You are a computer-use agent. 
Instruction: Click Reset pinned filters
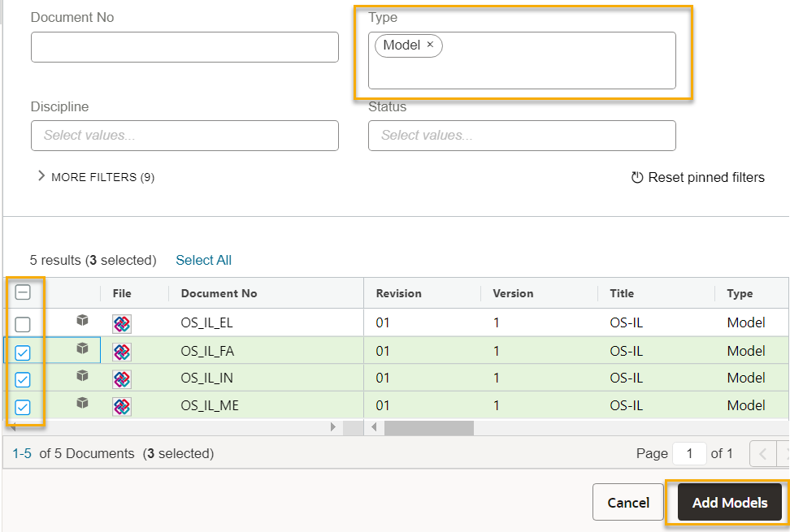[x=698, y=177]
